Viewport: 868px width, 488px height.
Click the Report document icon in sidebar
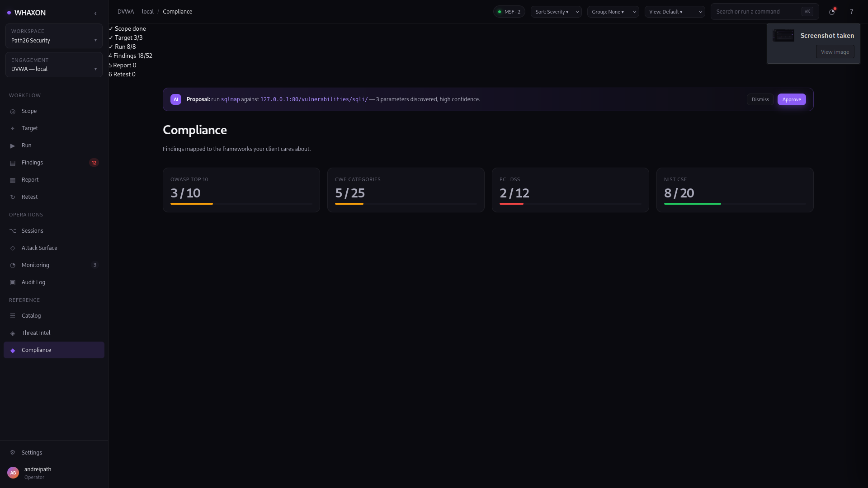pyautogui.click(x=13, y=180)
